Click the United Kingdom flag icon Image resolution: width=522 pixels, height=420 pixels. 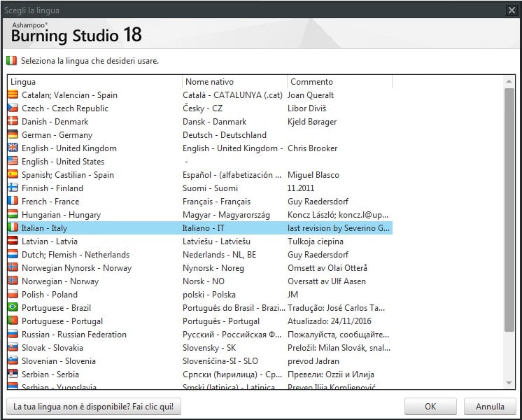[x=13, y=148]
